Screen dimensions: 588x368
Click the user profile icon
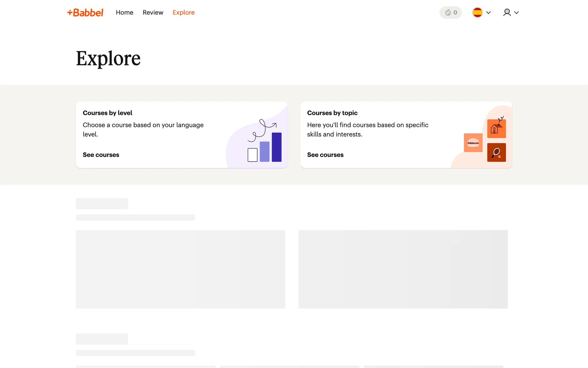(x=507, y=13)
